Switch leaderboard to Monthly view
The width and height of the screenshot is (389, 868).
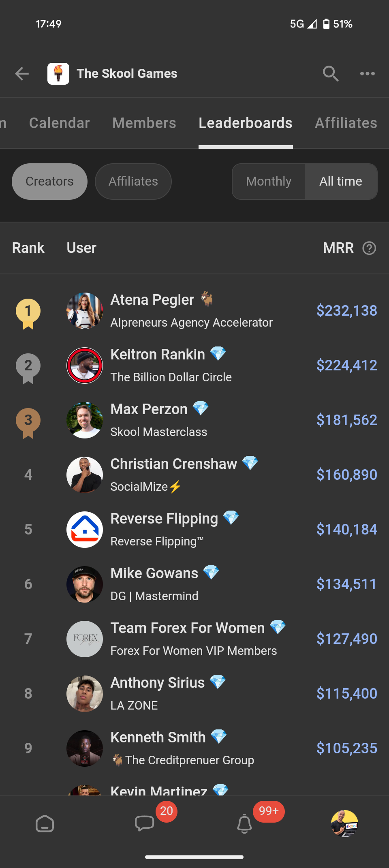pos(269,181)
